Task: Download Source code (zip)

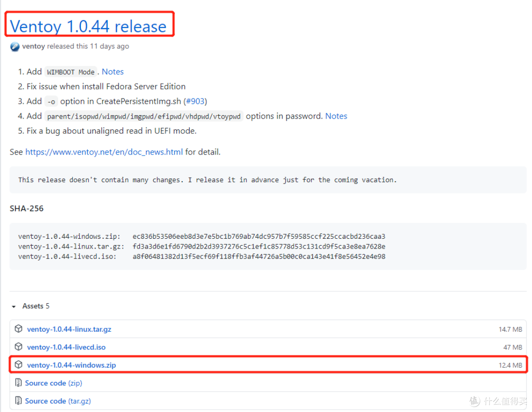Action: pos(53,383)
